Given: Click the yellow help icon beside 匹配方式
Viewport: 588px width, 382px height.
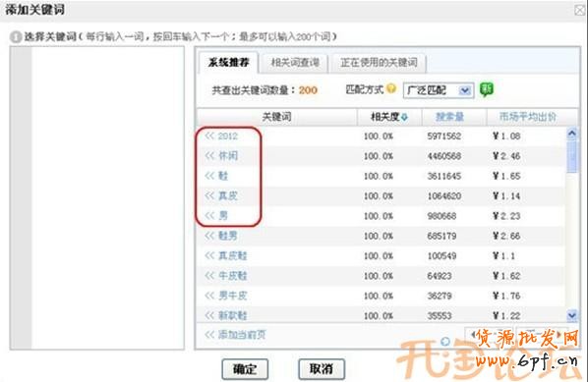Looking at the screenshot, I should (391, 88).
